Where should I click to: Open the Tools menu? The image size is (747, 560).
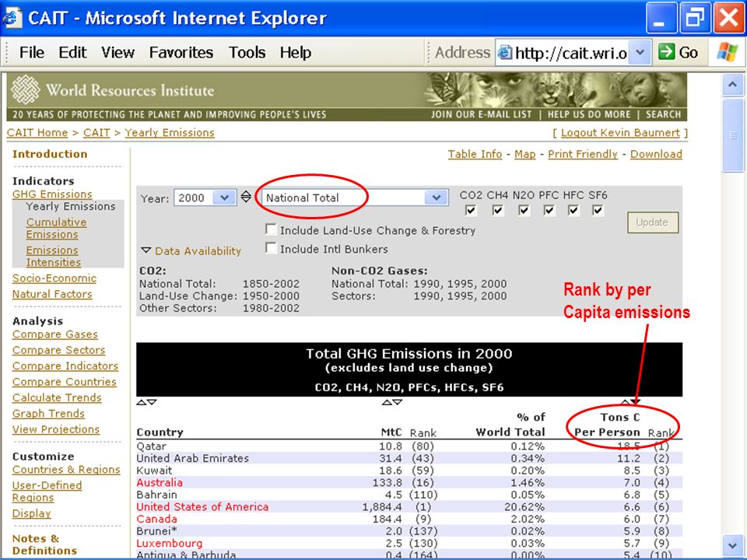pyautogui.click(x=247, y=52)
